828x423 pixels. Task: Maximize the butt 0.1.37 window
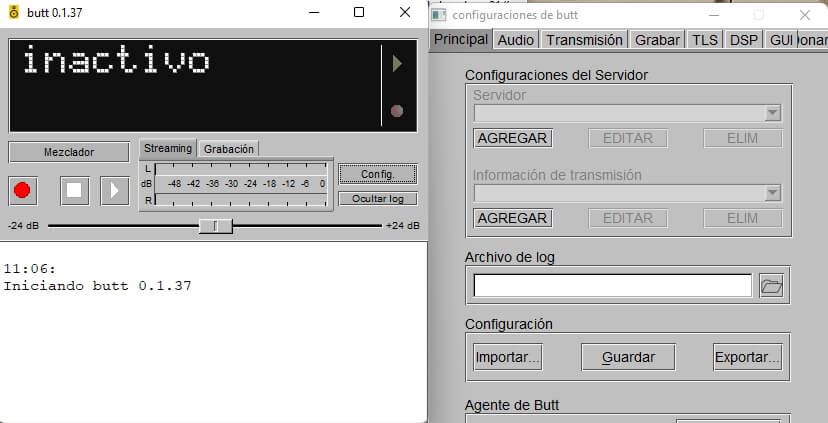coord(359,12)
